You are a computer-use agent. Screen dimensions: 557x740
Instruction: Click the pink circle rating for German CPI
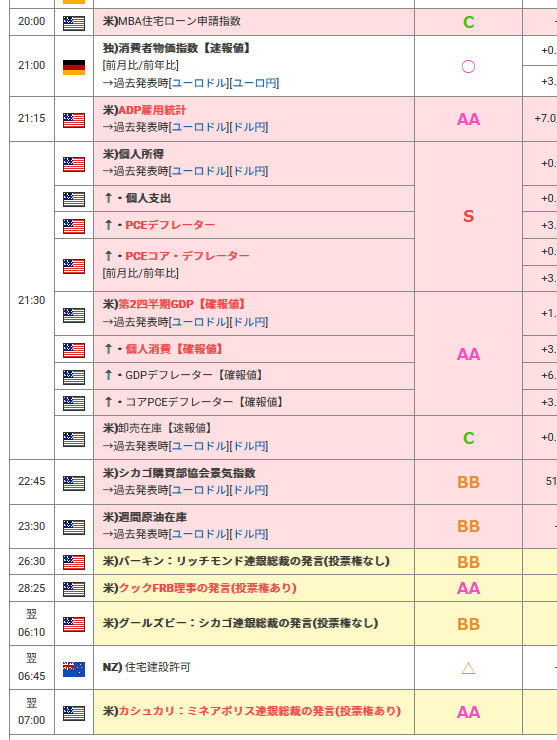click(468, 67)
